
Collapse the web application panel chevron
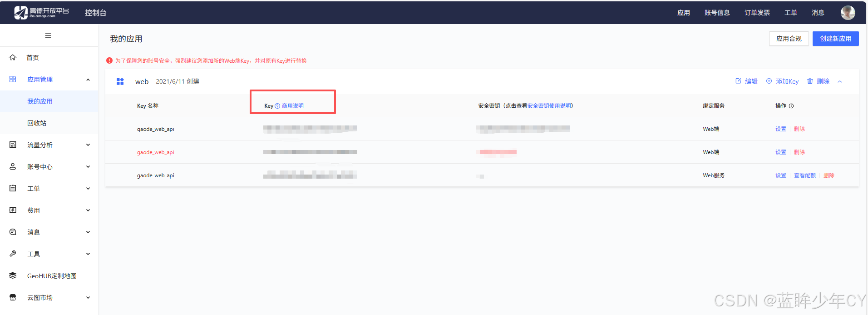click(x=840, y=81)
